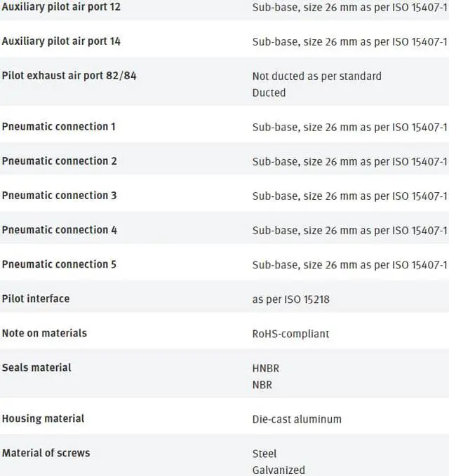Select the "as per ISO 15218" value
The height and width of the screenshot is (476, 449).
pyautogui.click(x=290, y=299)
